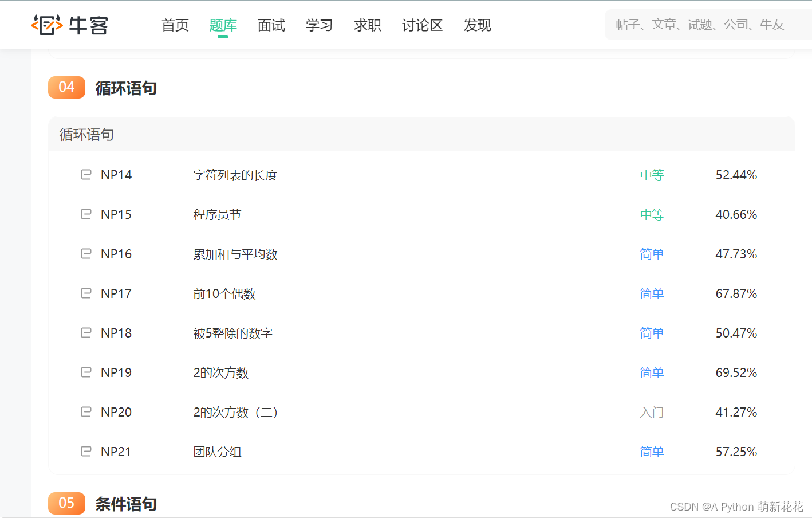Click the 69.52% pass rate
812x518 pixels.
click(736, 372)
